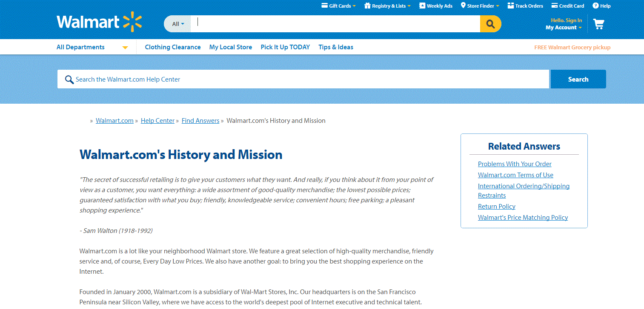This screenshot has height=309, width=644.
Task: Focus the main Walmart search input field
Action: point(335,24)
